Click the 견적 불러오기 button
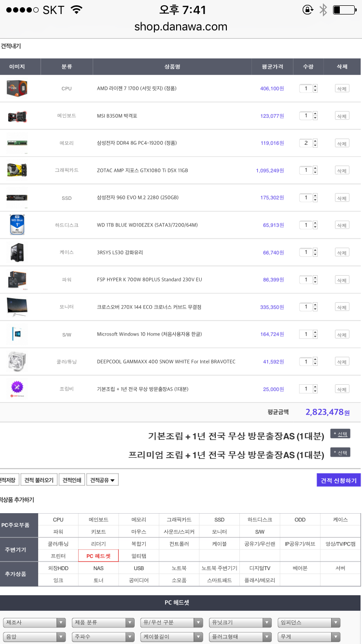The image size is (362, 644). pos(39,480)
